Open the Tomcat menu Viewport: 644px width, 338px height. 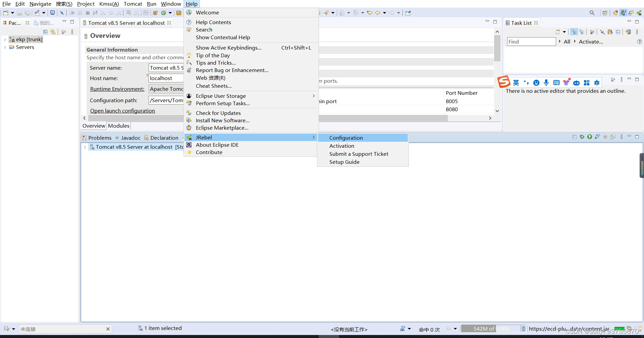coord(133,4)
